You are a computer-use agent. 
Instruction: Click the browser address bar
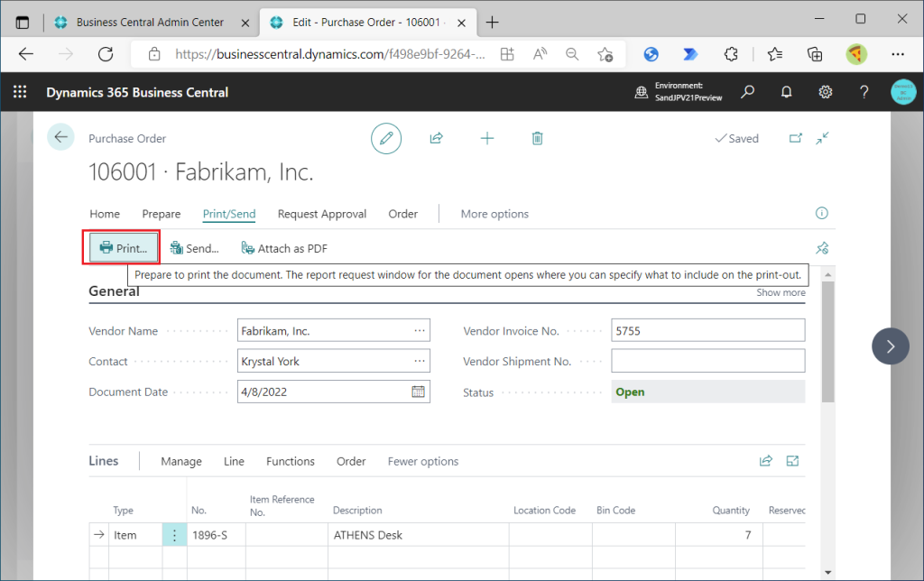coord(330,54)
